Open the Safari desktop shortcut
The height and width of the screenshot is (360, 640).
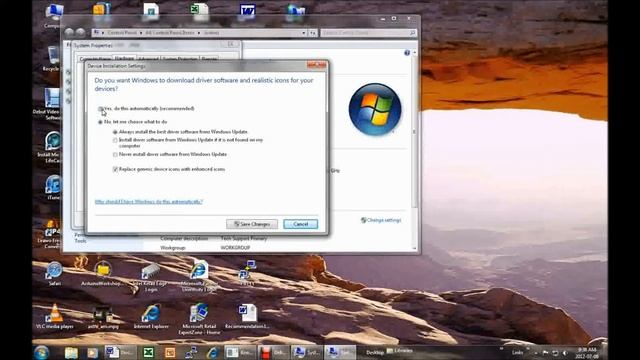click(54, 274)
